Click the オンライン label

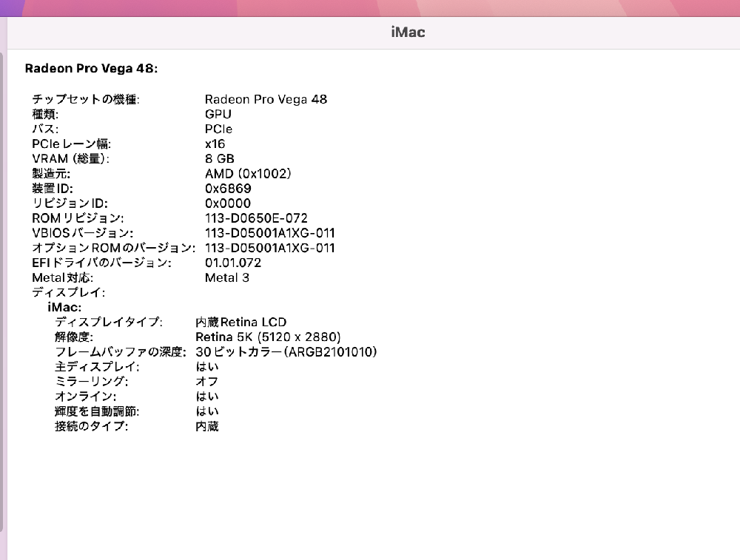point(85,397)
